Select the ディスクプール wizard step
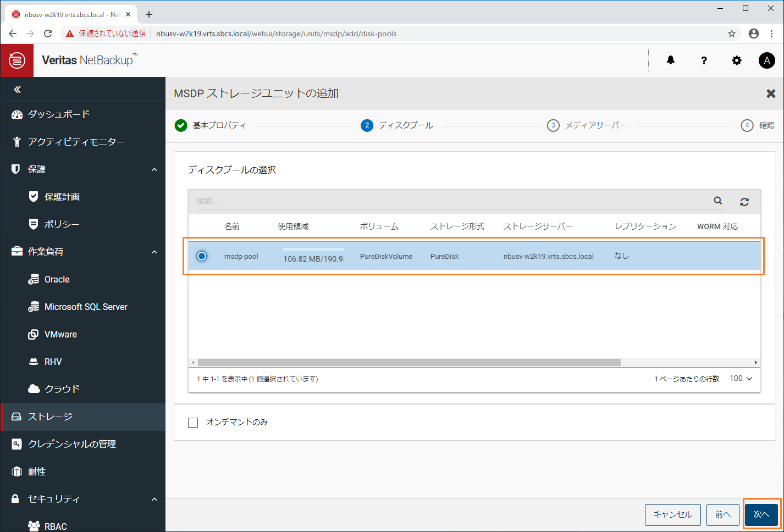The image size is (784, 532). click(397, 125)
